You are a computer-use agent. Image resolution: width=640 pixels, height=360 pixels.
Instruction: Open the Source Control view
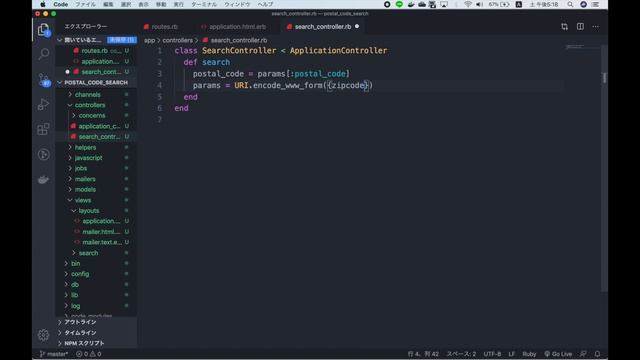(44, 79)
